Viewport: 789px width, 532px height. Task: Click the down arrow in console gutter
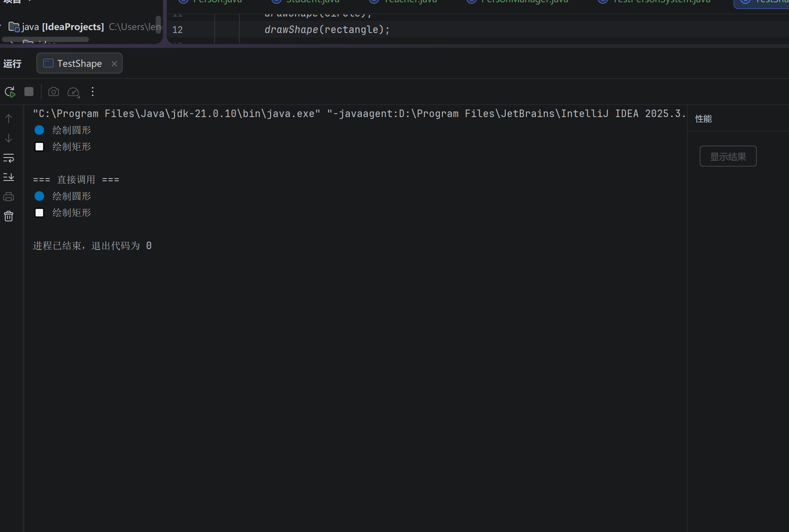[x=9, y=138]
